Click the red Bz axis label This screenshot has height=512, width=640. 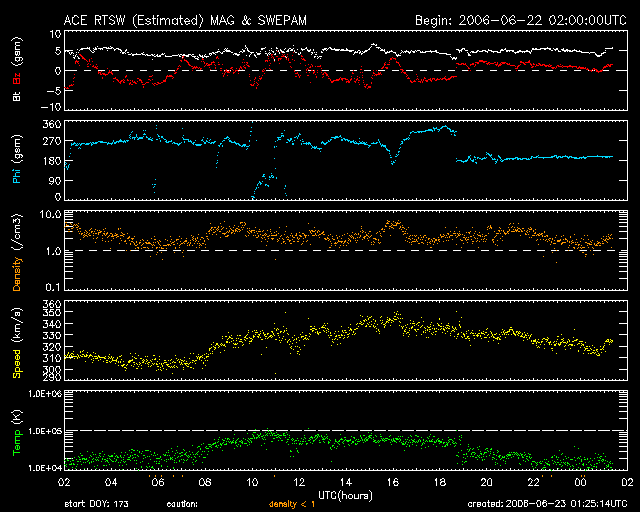coord(17,80)
